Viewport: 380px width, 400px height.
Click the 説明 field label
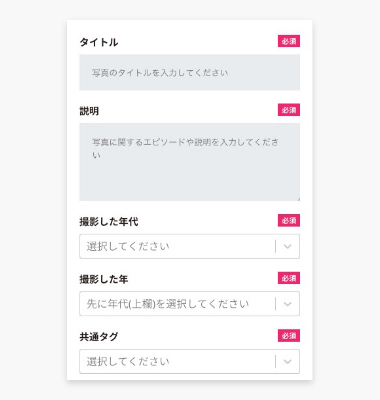point(89,111)
